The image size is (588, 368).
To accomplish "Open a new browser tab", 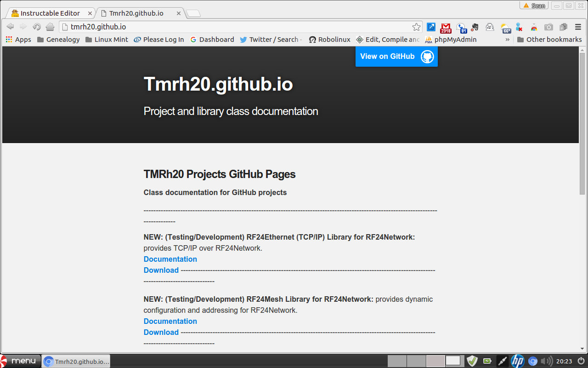I will coord(194,13).
